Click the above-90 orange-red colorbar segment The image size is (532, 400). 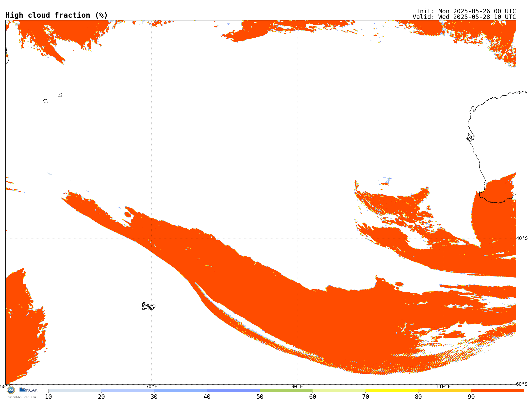(x=498, y=390)
